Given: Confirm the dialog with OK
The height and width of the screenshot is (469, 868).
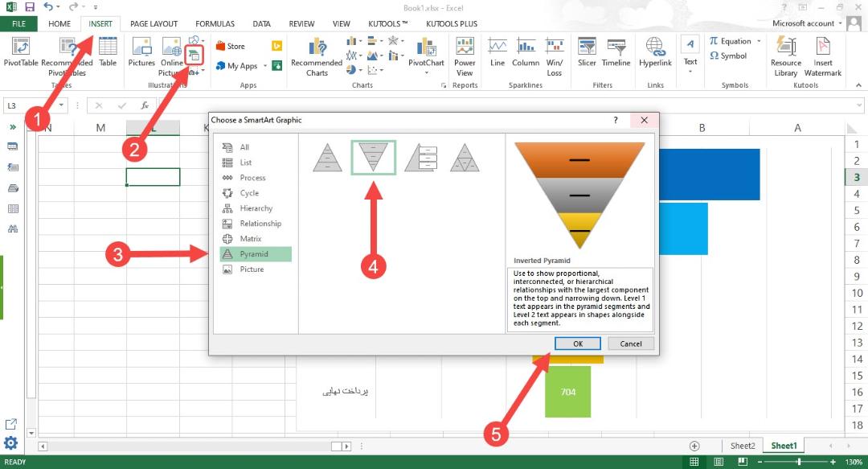Looking at the screenshot, I should pos(577,344).
